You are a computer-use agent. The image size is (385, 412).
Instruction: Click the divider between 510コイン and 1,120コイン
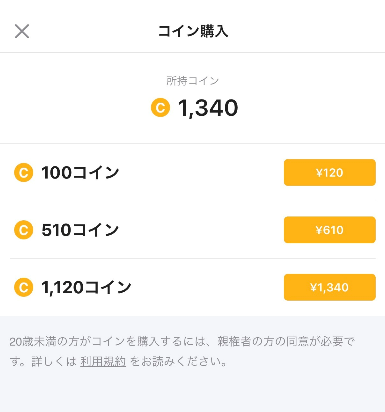[193, 258]
